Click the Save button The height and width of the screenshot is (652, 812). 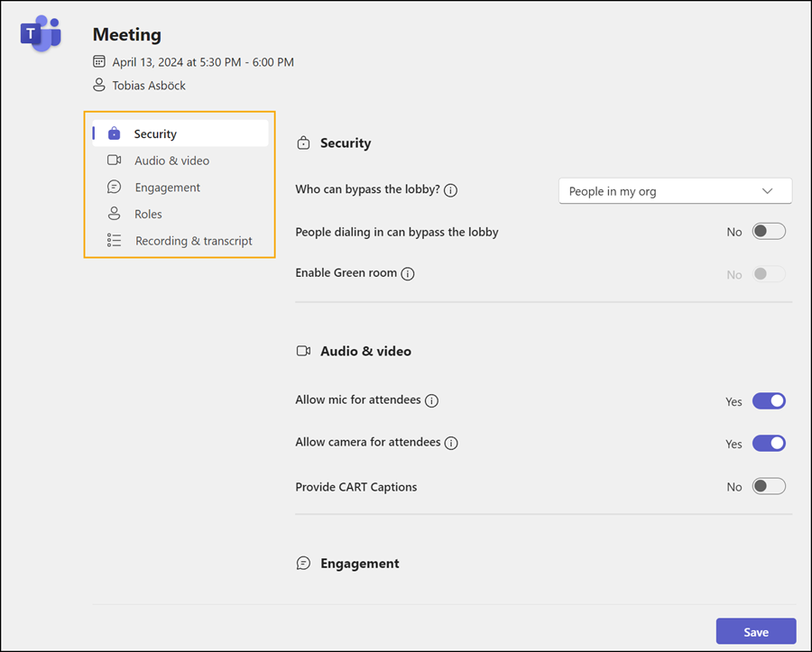pyautogui.click(x=755, y=632)
